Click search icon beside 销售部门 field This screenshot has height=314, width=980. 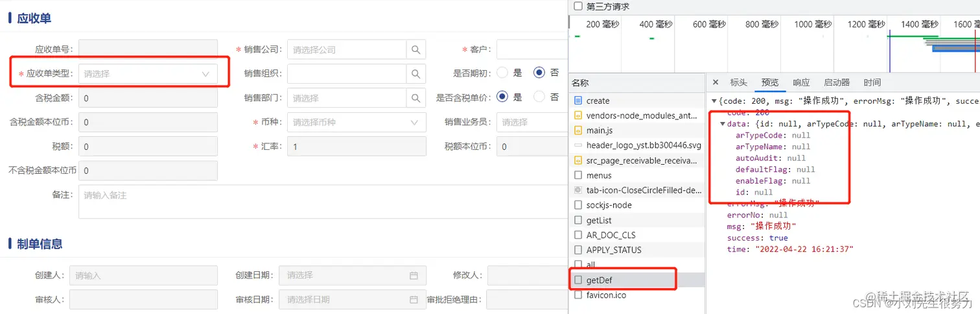415,98
